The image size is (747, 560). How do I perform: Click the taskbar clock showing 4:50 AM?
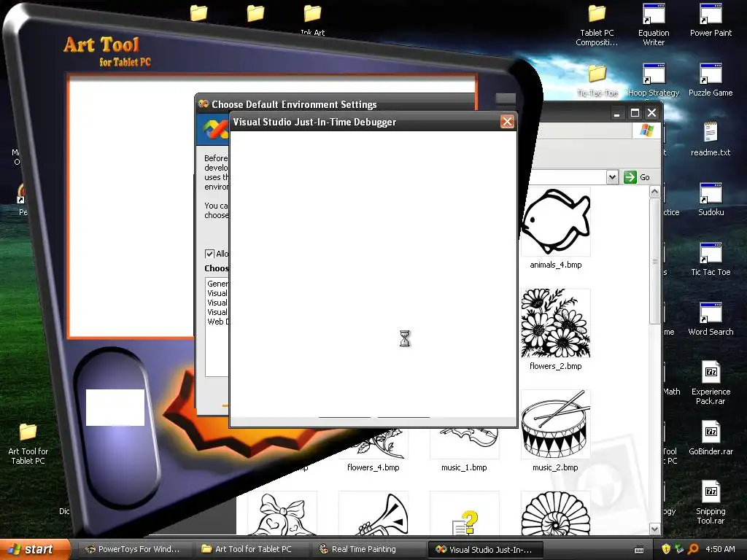[720, 549]
